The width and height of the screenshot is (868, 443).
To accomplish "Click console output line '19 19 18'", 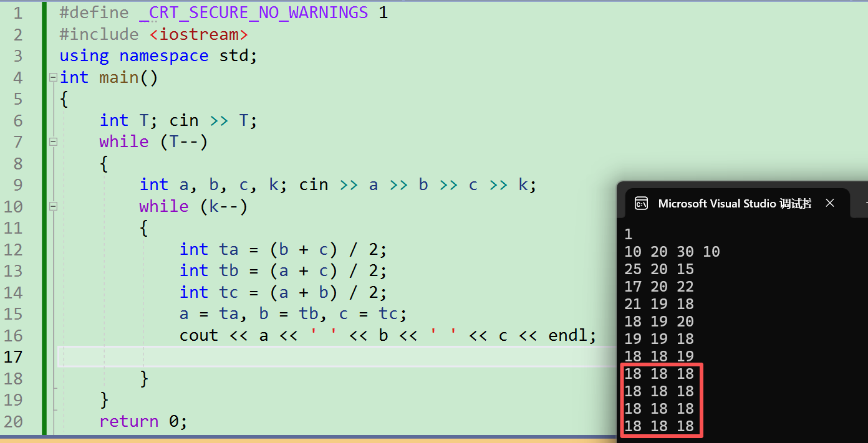I will click(x=659, y=339).
